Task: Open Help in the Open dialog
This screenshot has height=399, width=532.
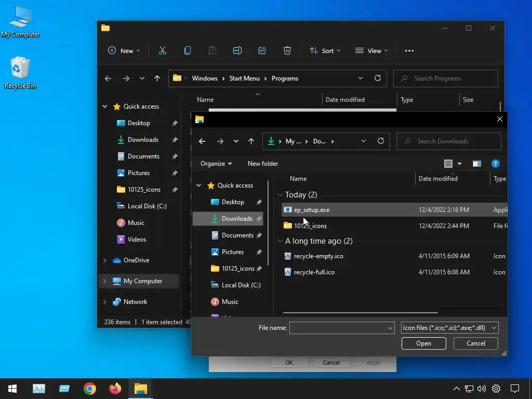Action: [x=495, y=164]
